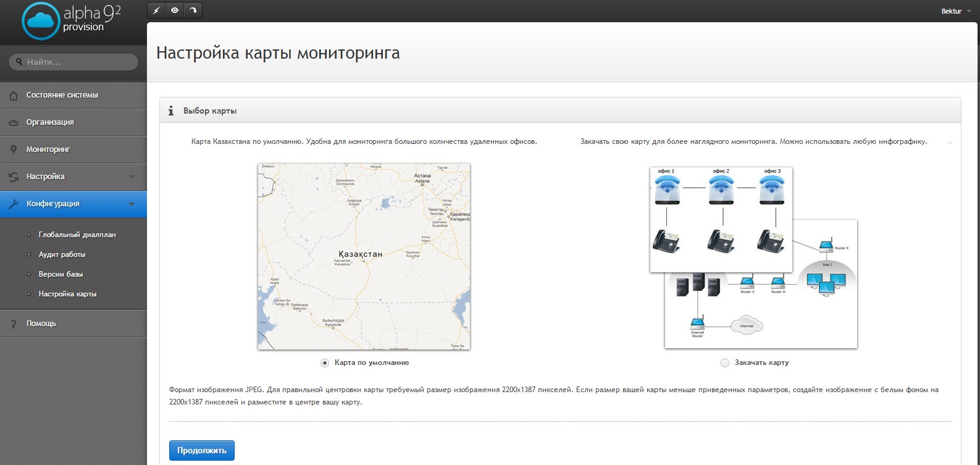Click the Выбор карты panel title
Screen dimensions: 980x465
click(x=210, y=111)
